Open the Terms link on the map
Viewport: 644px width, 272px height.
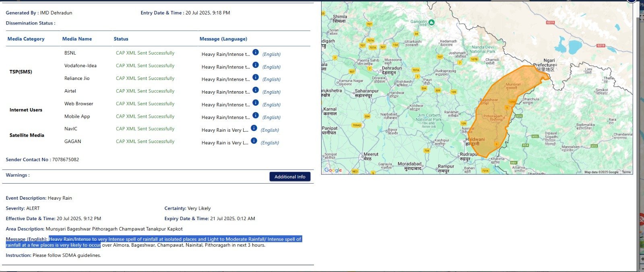pyautogui.click(x=626, y=172)
